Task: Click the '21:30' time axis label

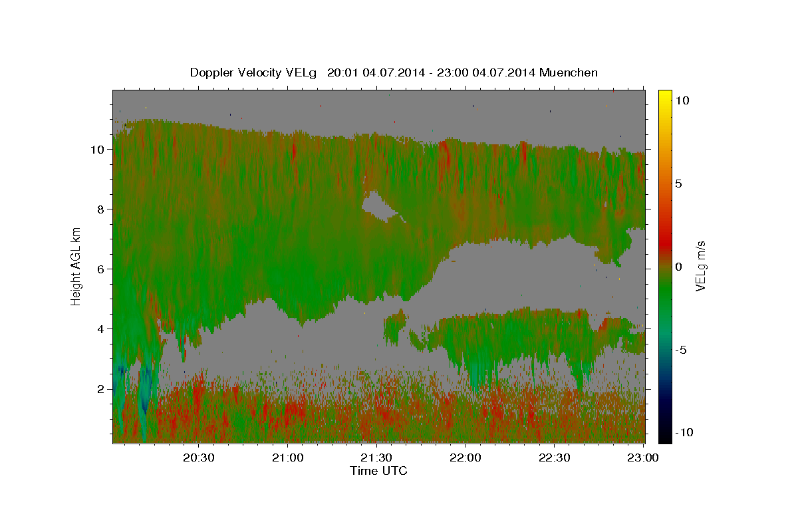Action: click(x=377, y=458)
